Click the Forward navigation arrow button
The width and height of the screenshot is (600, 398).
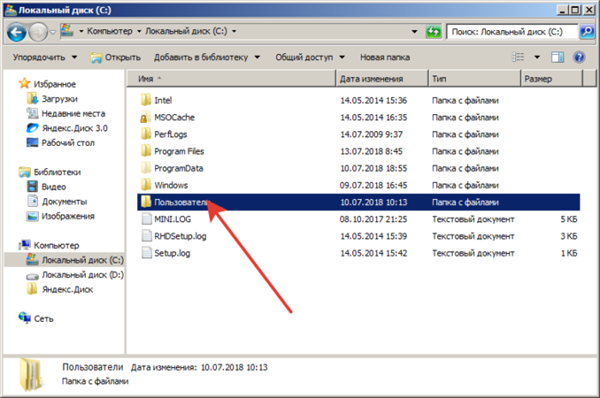[x=38, y=32]
